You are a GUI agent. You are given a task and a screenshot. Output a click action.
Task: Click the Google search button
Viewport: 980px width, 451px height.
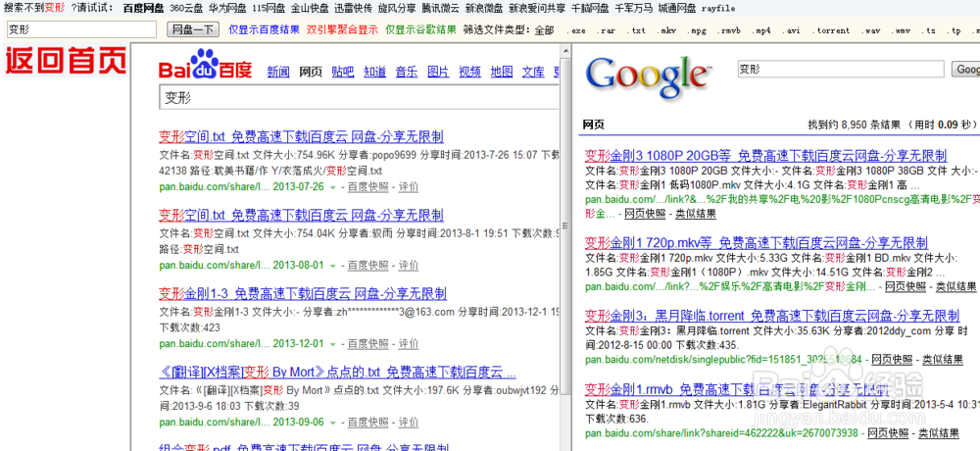click(966, 70)
